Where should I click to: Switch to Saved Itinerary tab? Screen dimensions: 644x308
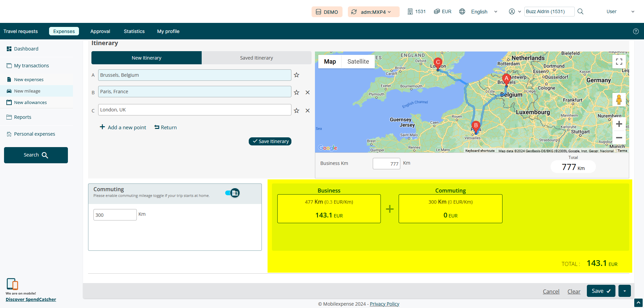256,58
